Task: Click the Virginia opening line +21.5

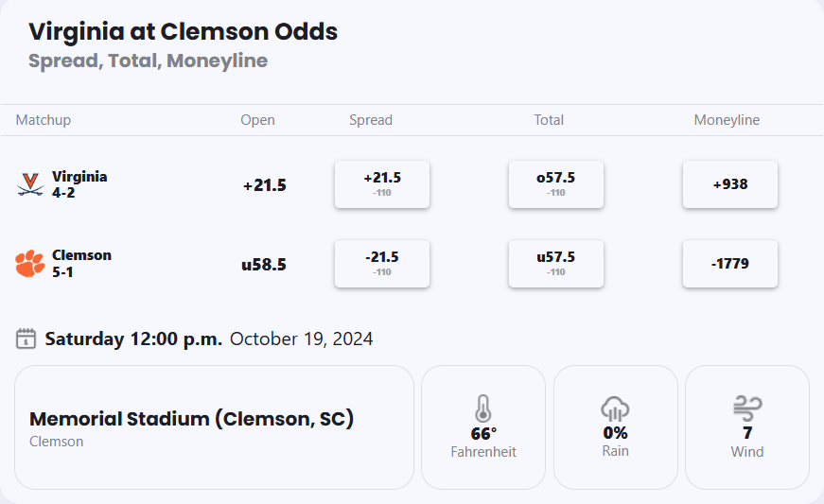Action: (x=264, y=185)
